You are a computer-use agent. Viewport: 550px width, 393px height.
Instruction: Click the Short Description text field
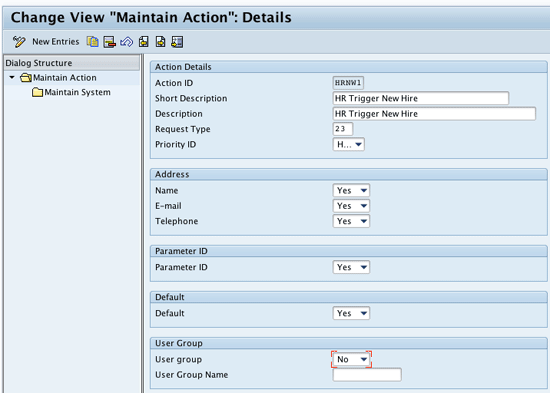pyautogui.click(x=421, y=98)
